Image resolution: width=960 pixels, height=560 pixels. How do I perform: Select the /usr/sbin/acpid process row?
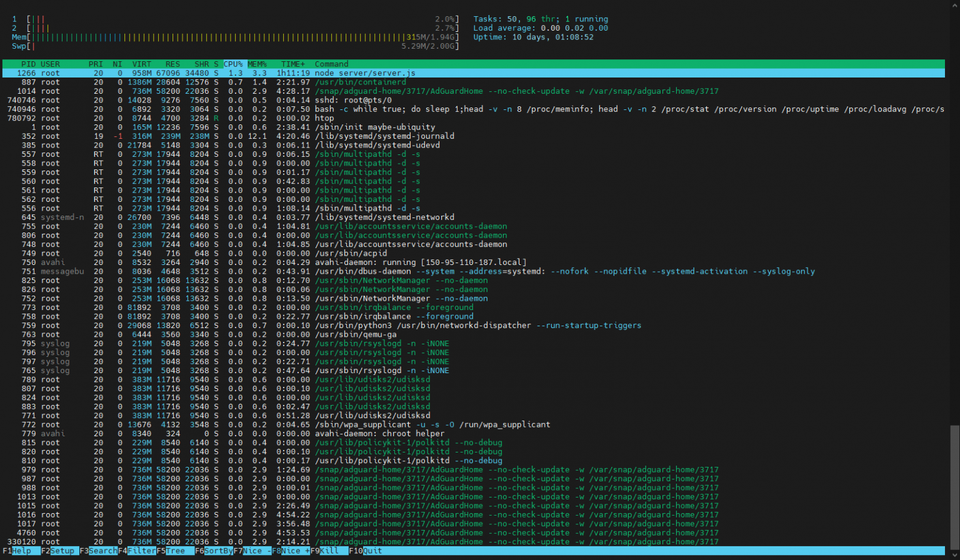tap(473, 253)
